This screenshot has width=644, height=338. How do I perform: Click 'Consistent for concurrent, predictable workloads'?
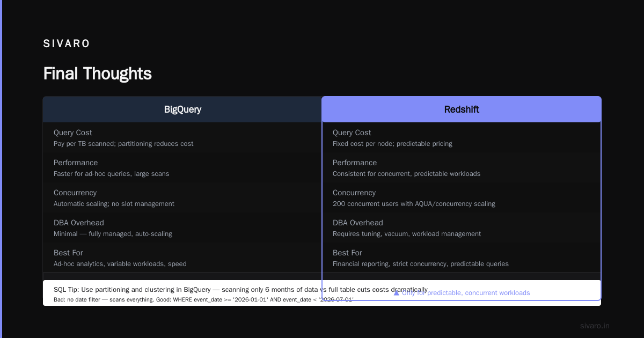pos(406,174)
